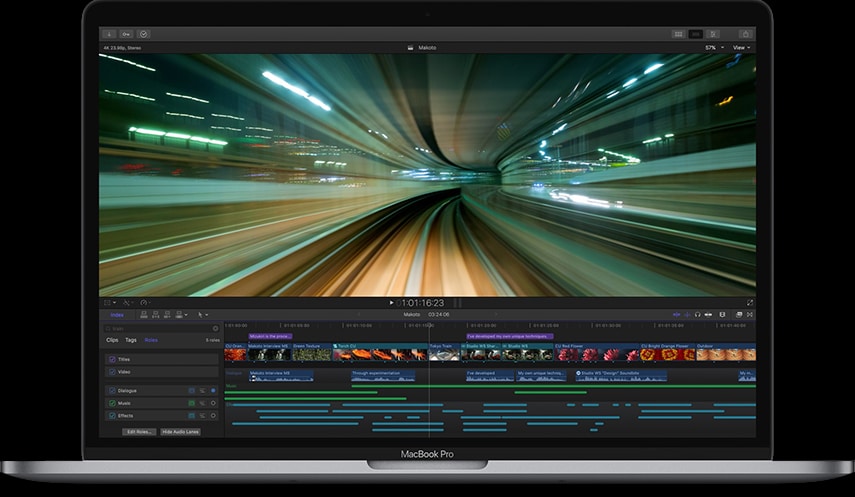Select the Studio WS "Design" Soundbite audio clip
Screen dimensions: 855x497
coord(621,376)
